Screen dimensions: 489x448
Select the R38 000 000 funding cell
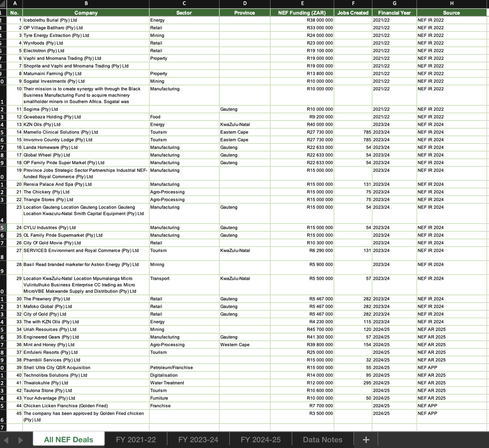click(302, 20)
